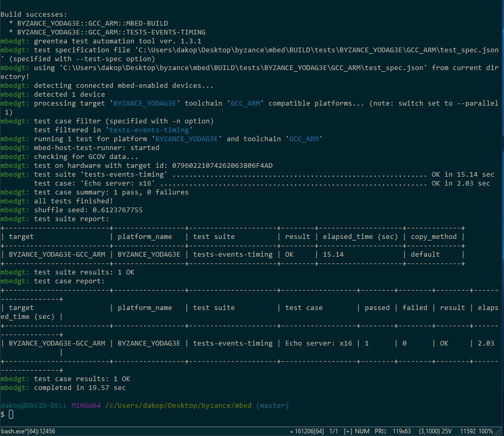This screenshot has width=504, height=436.
Task: Click the 1/1 console counter
Action: click(x=333, y=431)
